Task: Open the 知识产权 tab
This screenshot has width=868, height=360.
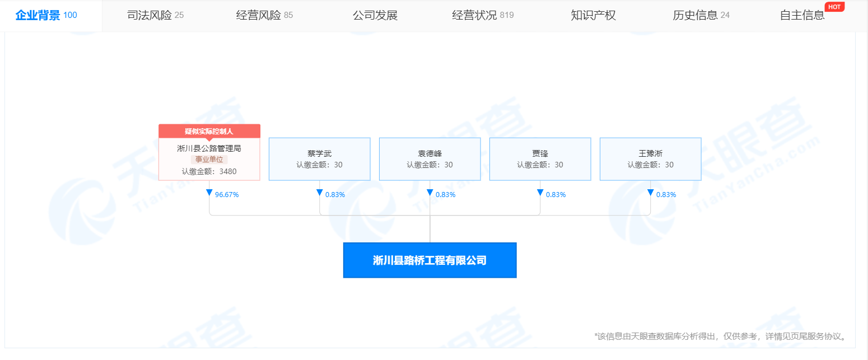Action: coord(594,15)
